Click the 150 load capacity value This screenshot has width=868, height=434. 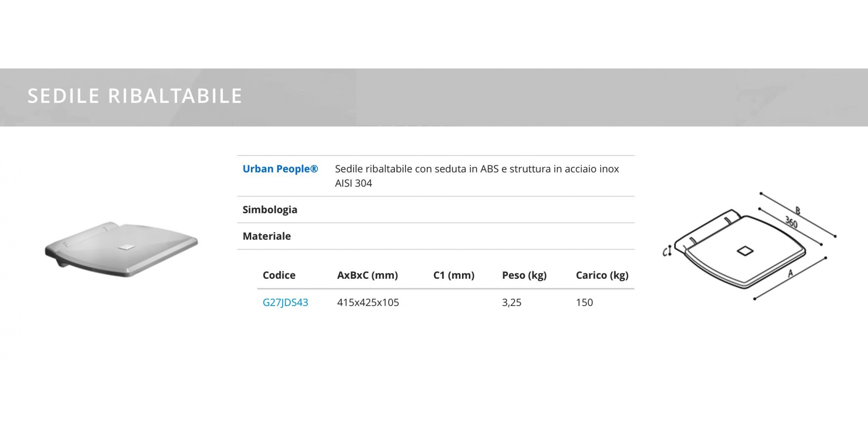click(584, 302)
